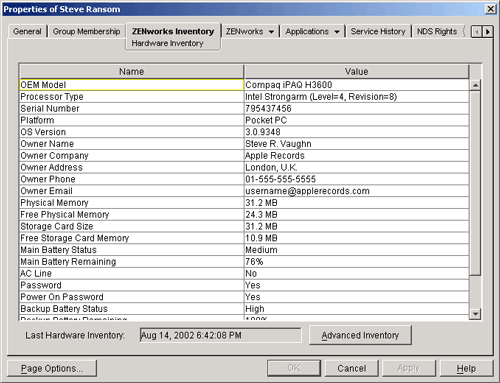
Task: Click the High value
Action: pyautogui.click(x=356, y=309)
